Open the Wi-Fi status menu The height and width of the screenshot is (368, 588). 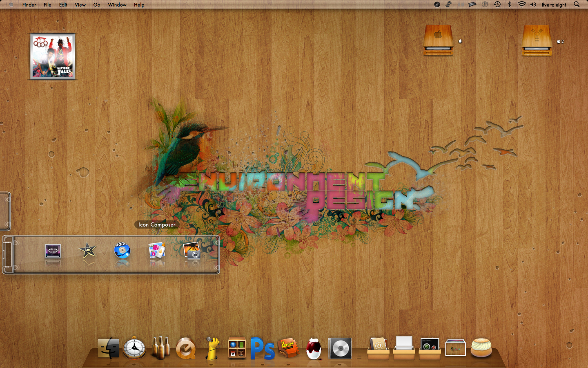tap(521, 4)
